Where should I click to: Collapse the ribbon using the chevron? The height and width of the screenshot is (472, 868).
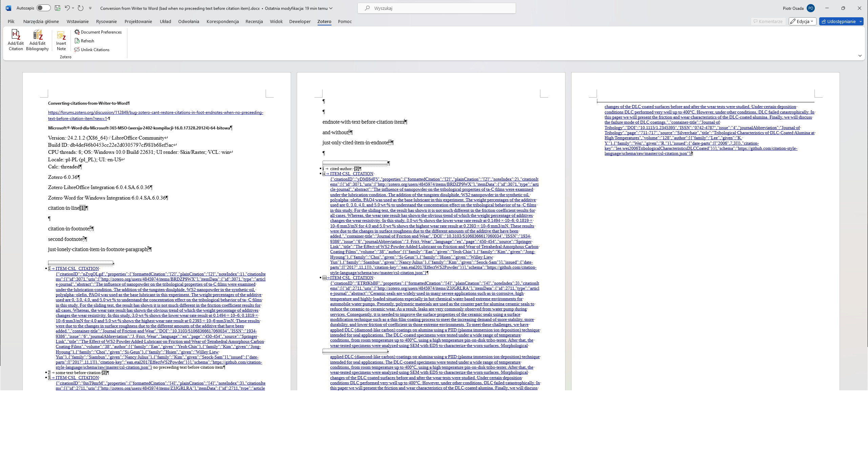pyautogui.click(x=860, y=56)
